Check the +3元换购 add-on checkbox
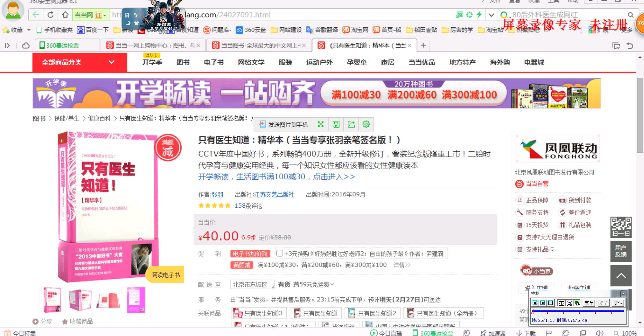Screen dimensions: 644x336 click(279, 253)
